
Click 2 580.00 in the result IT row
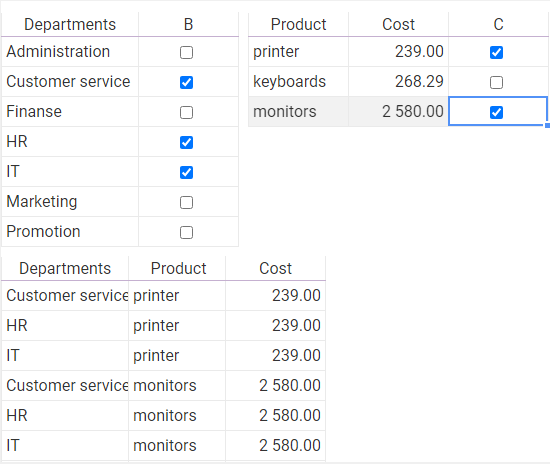276,445
